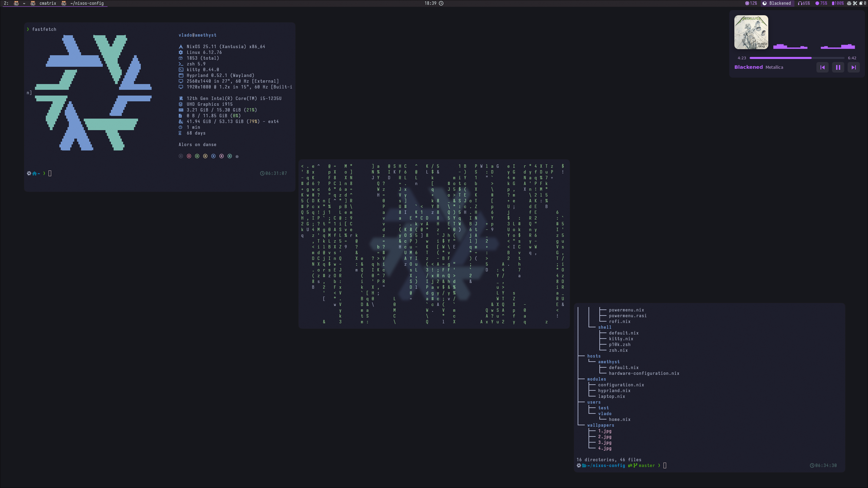Click the hosts directory in the tree

coord(594,356)
